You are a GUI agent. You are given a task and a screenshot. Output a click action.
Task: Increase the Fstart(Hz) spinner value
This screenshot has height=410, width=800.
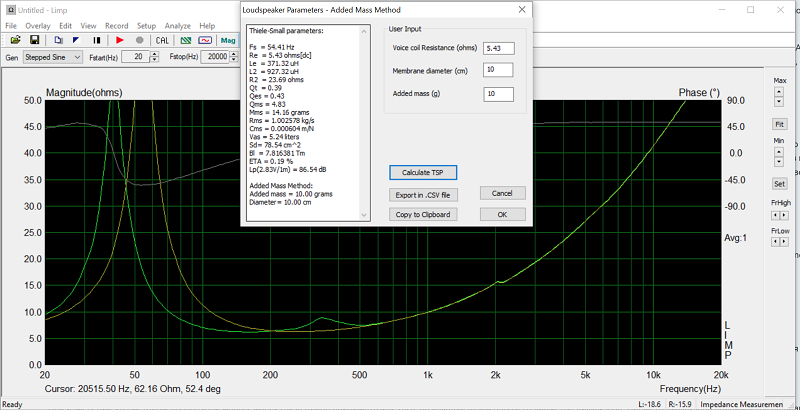tap(154, 54)
